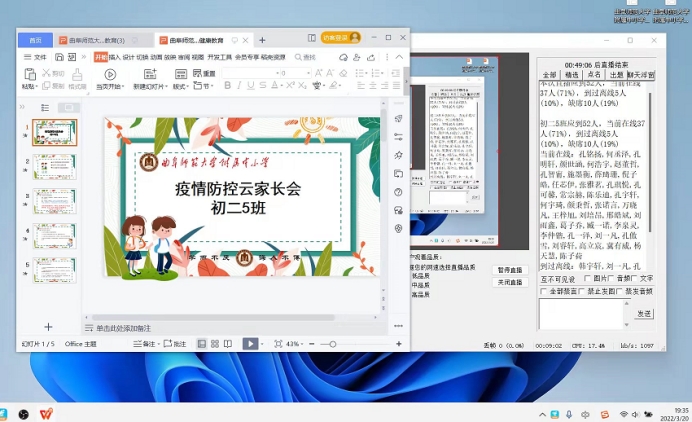Click the Increase font size A+ icon
This screenshot has width=692, height=422.
[319, 73]
